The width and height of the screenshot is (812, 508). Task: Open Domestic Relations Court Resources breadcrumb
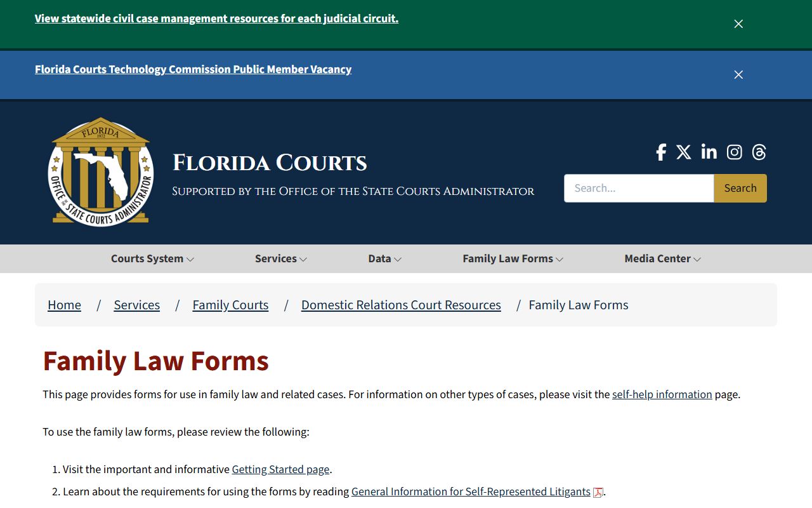[401, 305]
